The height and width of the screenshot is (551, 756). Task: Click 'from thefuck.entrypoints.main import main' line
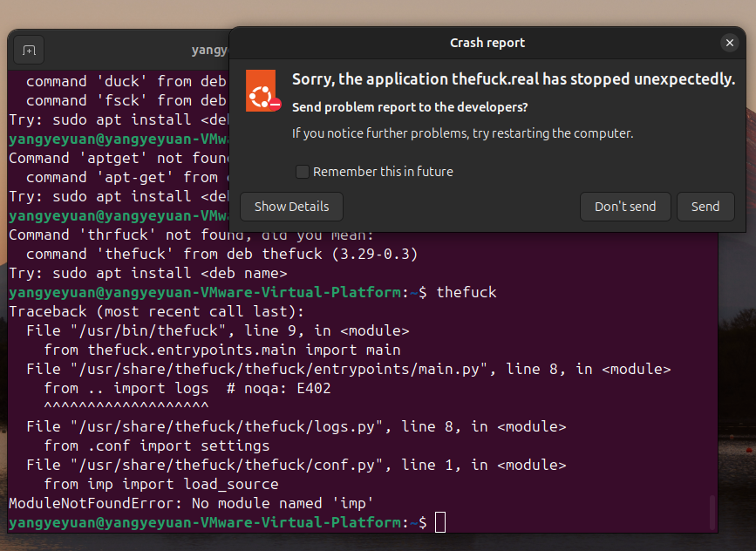coord(222,350)
